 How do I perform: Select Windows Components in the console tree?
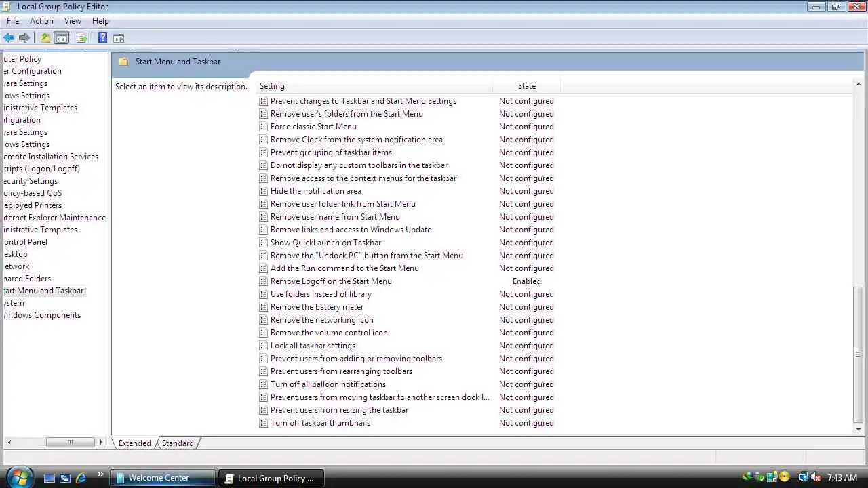pyautogui.click(x=41, y=315)
